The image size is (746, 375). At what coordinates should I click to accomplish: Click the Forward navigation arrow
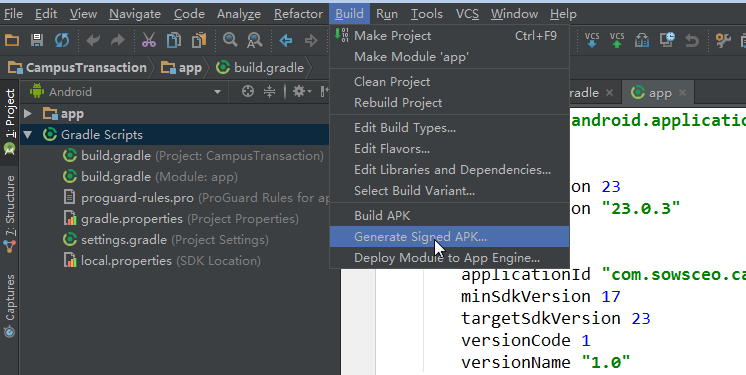[311, 40]
